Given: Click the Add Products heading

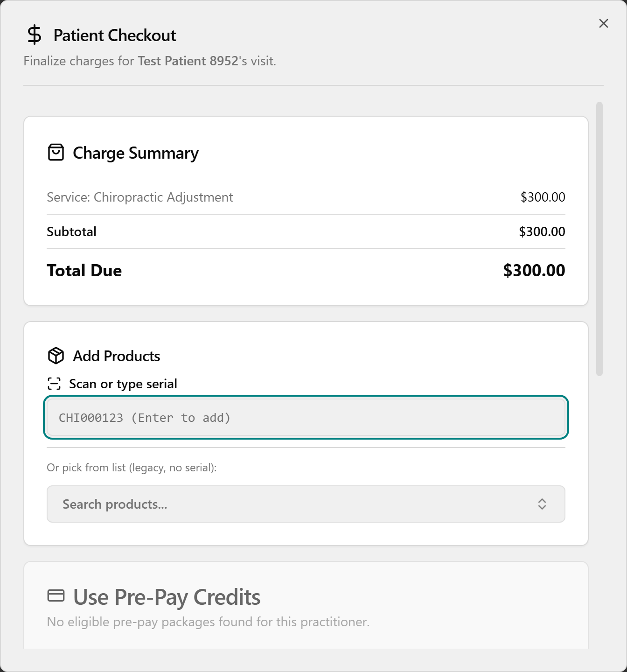Looking at the screenshot, I should (x=117, y=356).
